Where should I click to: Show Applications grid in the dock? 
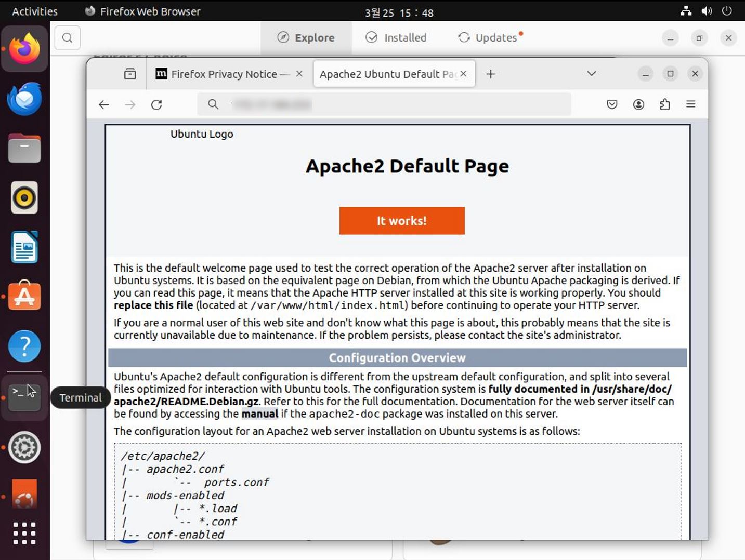(24, 534)
